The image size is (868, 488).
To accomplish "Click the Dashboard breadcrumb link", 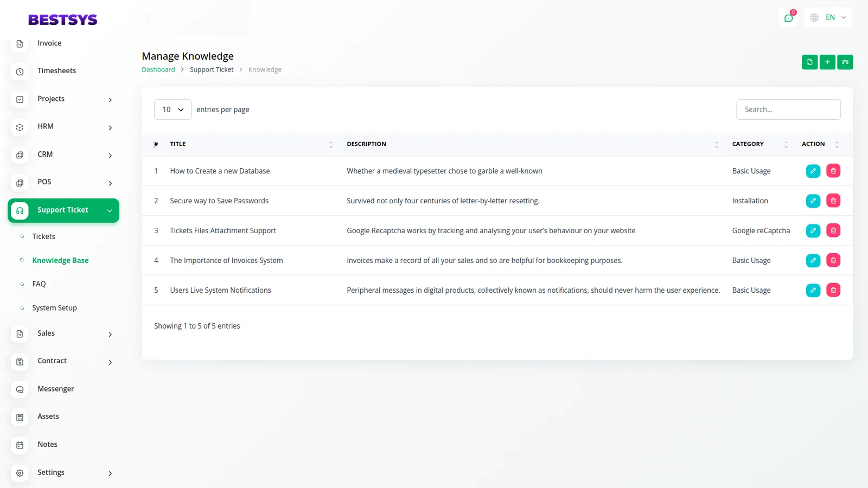I will pos(158,70).
